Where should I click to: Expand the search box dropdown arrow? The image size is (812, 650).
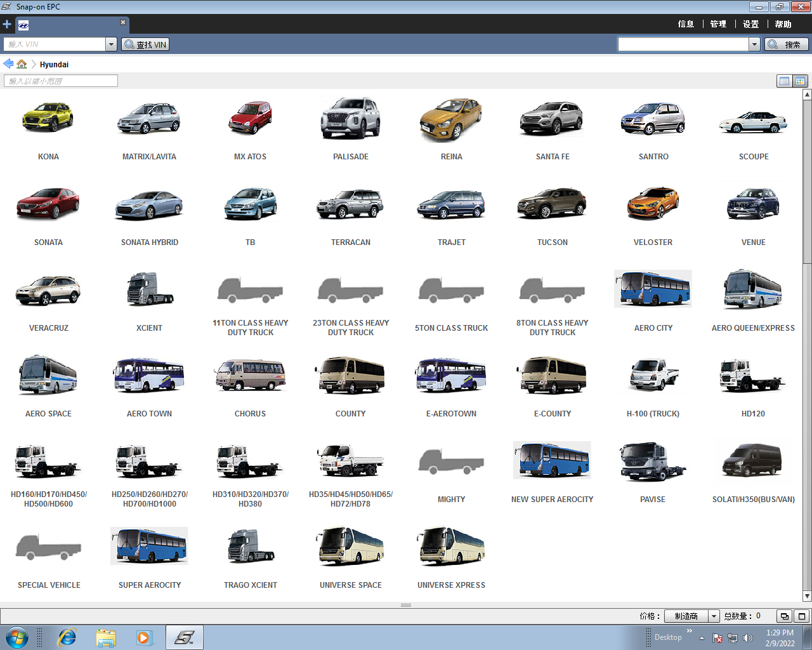click(x=754, y=44)
